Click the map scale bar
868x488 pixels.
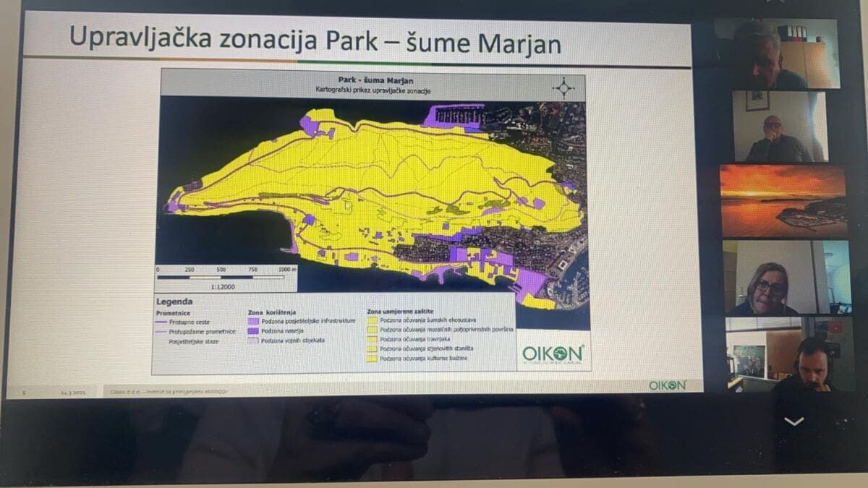[x=221, y=276]
